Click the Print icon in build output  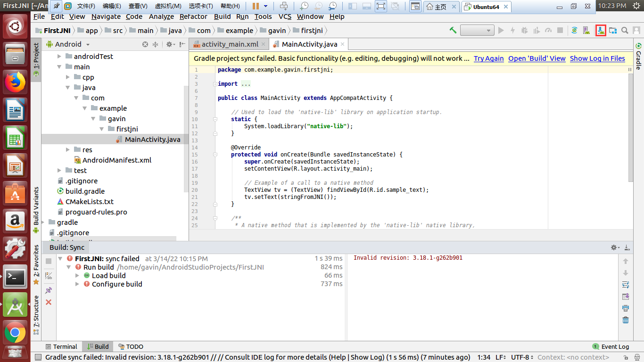(626, 308)
